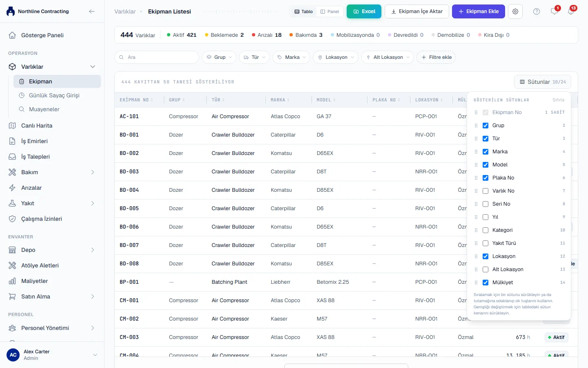588x368 pixels.
Task: Open the Alt Lokasyon filter dropdown
Action: tap(388, 57)
